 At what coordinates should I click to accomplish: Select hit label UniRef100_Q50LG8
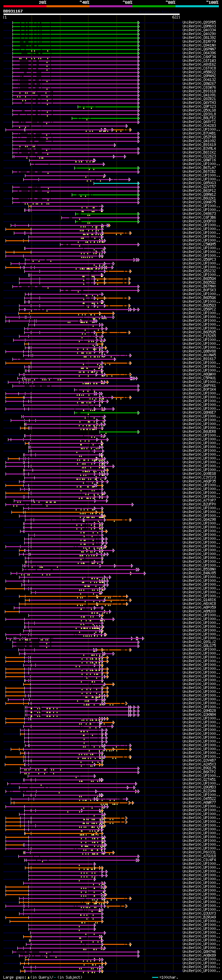click(x=199, y=110)
